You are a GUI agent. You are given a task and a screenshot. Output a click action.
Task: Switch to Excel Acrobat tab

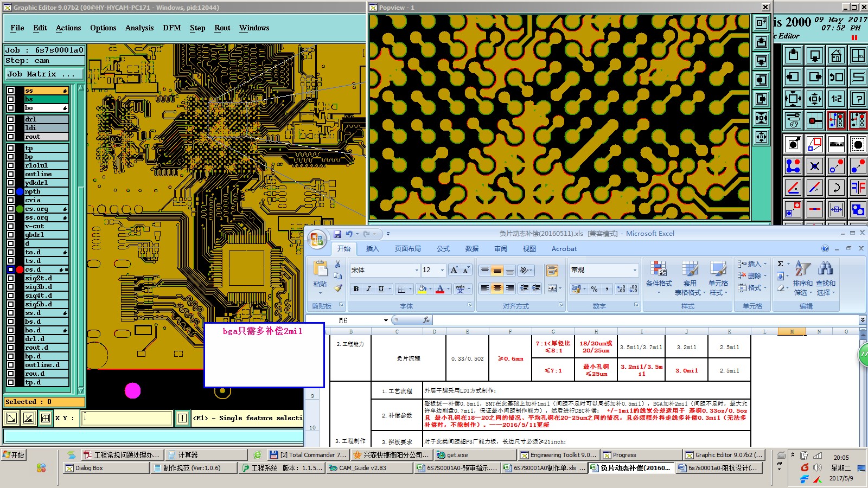point(564,249)
